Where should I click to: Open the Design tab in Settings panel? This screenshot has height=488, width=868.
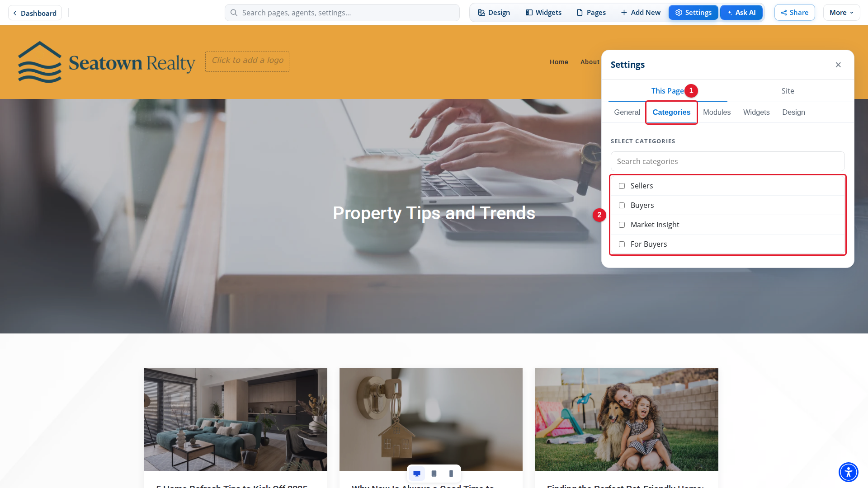tap(793, 112)
